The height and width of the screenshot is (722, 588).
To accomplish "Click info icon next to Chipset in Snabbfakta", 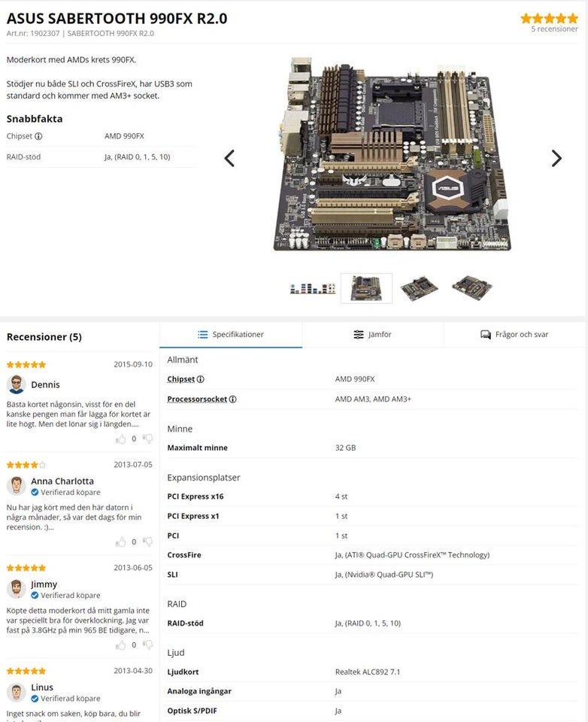I will (38, 136).
